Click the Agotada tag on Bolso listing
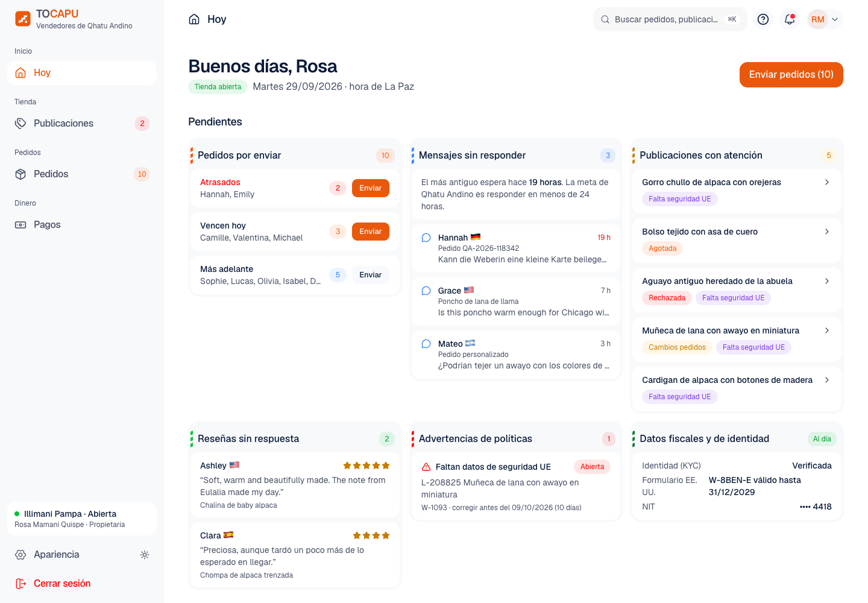Image resolution: width=868 pixels, height=603 pixels. (662, 248)
